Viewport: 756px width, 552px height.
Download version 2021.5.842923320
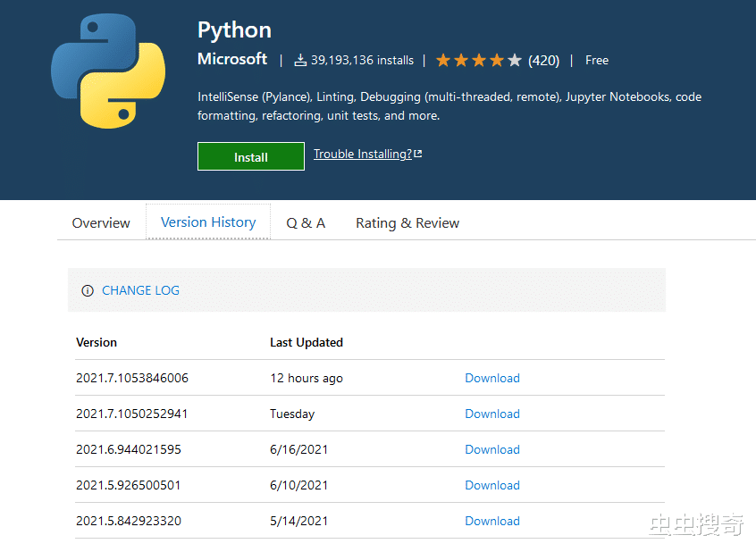coord(492,521)
